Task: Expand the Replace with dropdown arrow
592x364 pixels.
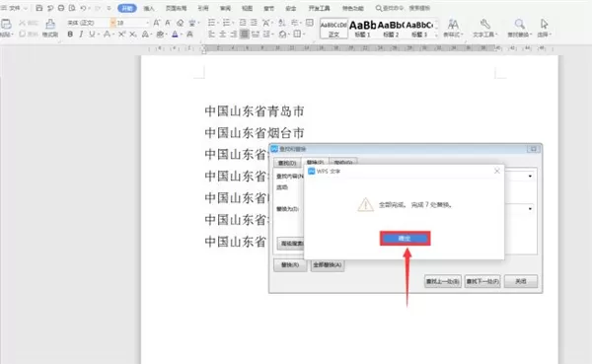Action: point(530,208)
